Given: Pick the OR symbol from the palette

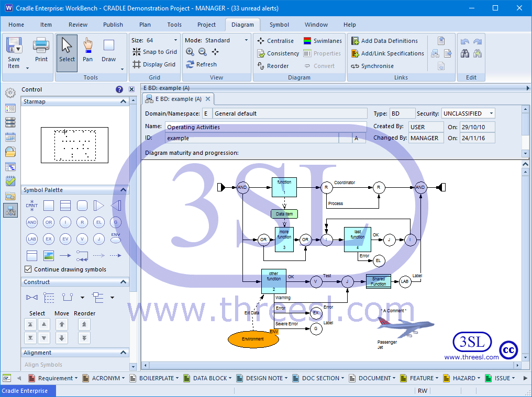Looking at the screenshot, I should tap(49, 222).
